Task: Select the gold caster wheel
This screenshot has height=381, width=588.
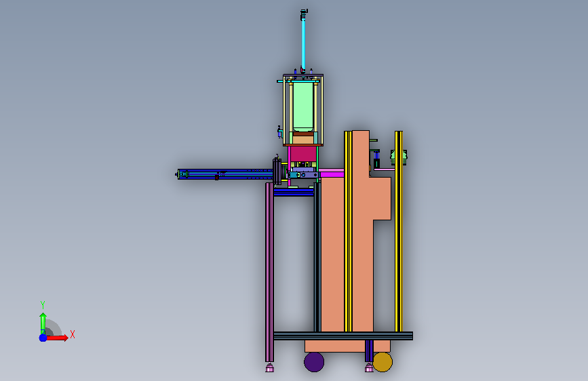Action: [383, 362]
